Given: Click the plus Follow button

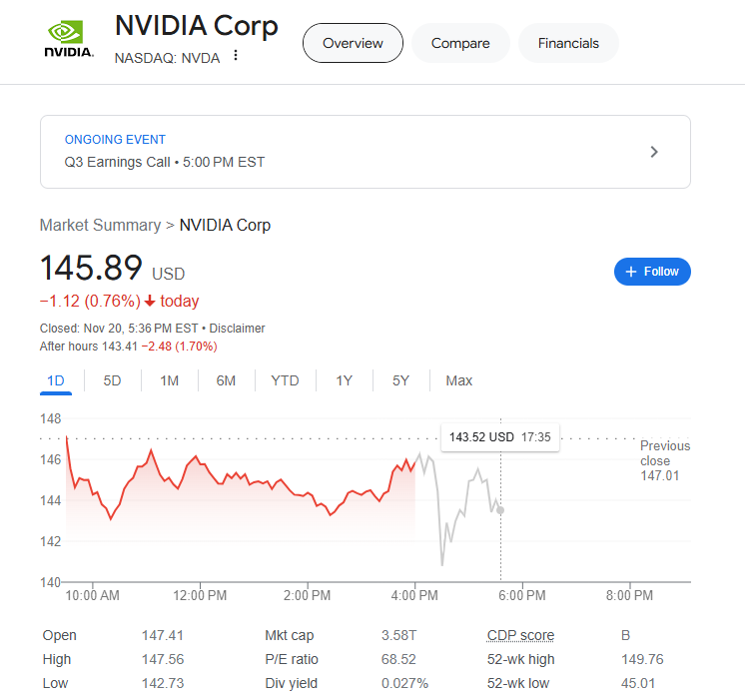Looking at the screenshot, I should tap(652, 272).
